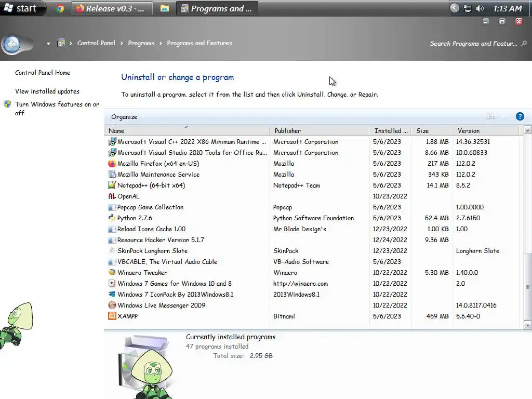The width and height of the screenshot is (532, 399).
Task: Open Control Panel Home link
Action: coord(43,73)
